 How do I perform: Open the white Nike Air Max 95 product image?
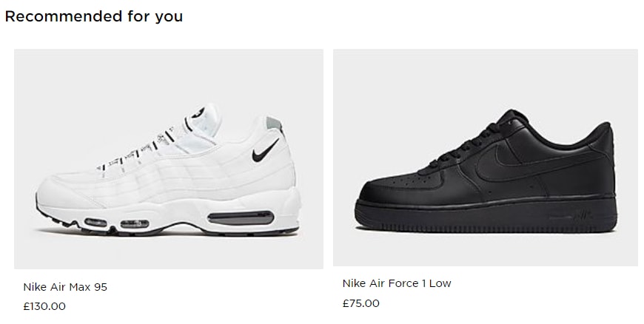pos(169,158)
